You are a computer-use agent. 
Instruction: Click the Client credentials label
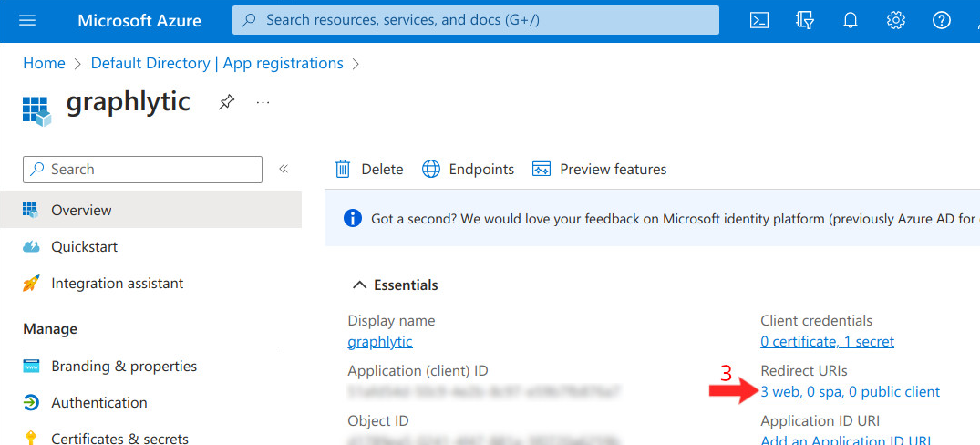816,321
